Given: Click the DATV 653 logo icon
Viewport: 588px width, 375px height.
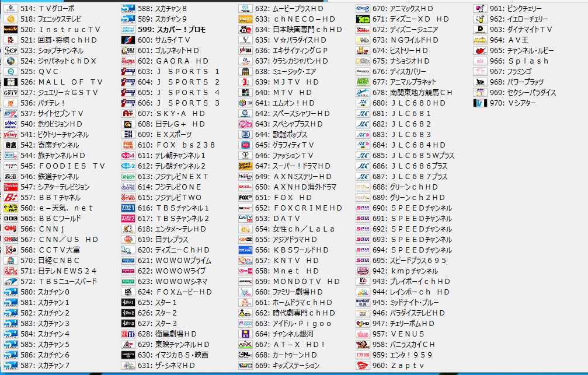Looking at the screenshot, I should click(245, 218).
